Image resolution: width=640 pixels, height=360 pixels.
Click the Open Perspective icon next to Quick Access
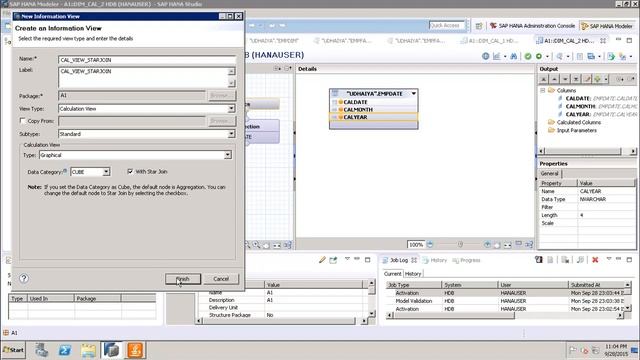tap(479, 26)
